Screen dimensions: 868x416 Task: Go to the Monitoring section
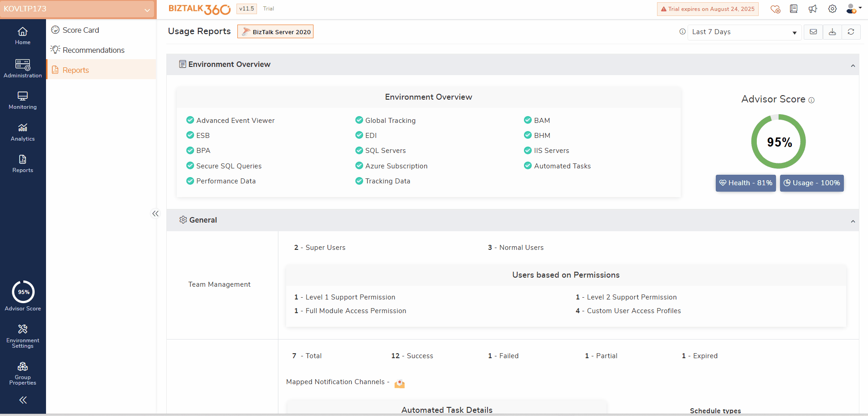tap(23, 101)
